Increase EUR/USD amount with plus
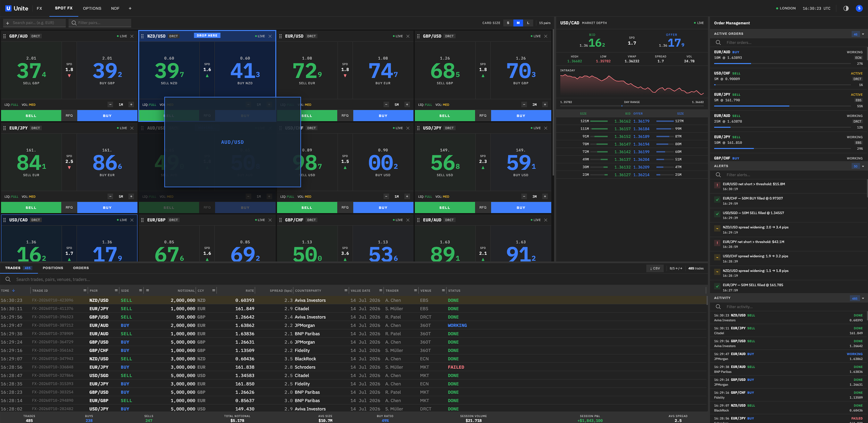 [x=407, y=105]
